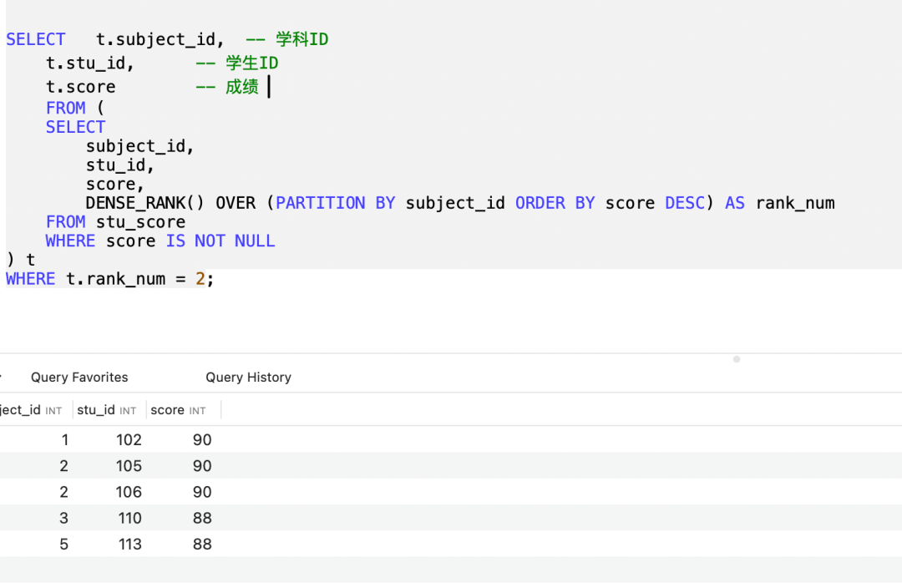The width and height of the screenshot is (902, 588).
Task: Select subject_id 3 in row 110
Action: (63, 518)
